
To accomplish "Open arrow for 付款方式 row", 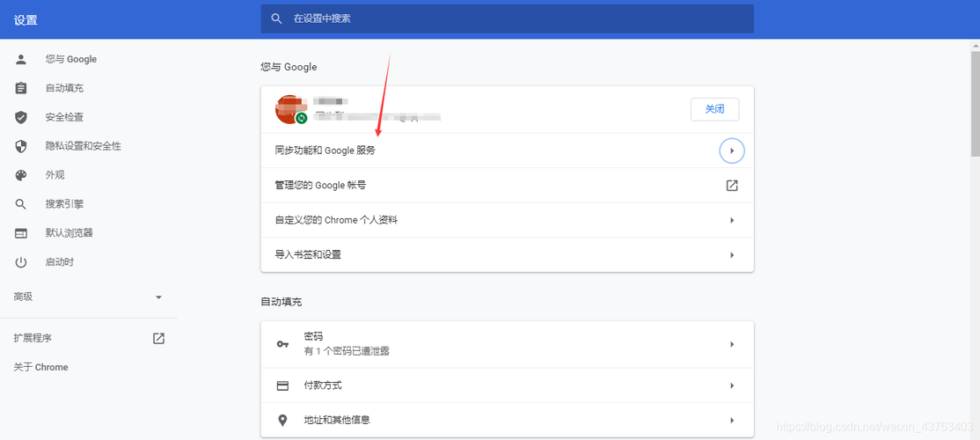I will pyautogui.click(x=732, y=385).
